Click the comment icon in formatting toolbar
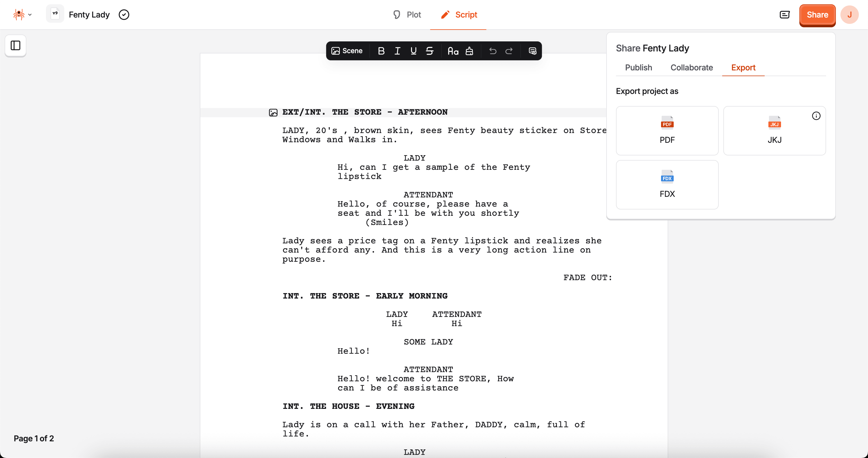This screenshot has width=868, height=458. (x=532, y=51)
